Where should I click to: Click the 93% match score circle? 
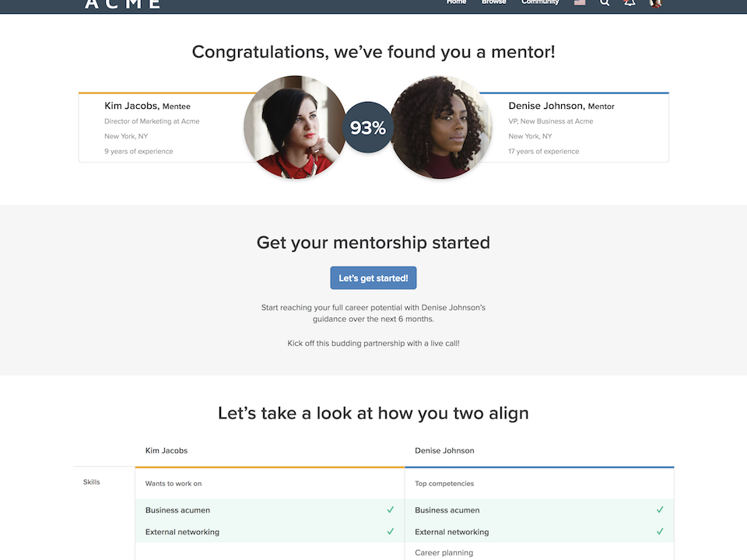(x=368, y=128)
